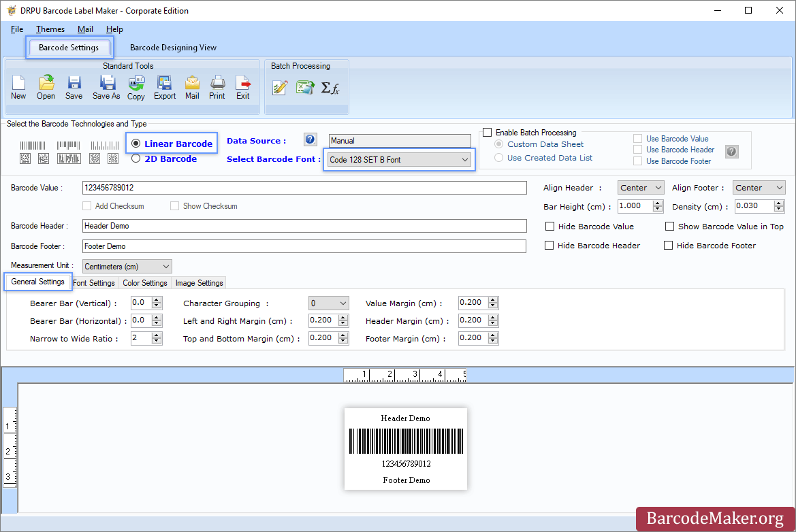The height and width of the screenshot is (532, 796).
Task: Open the Measurement Unit dropdown
Action: point(127,266)
